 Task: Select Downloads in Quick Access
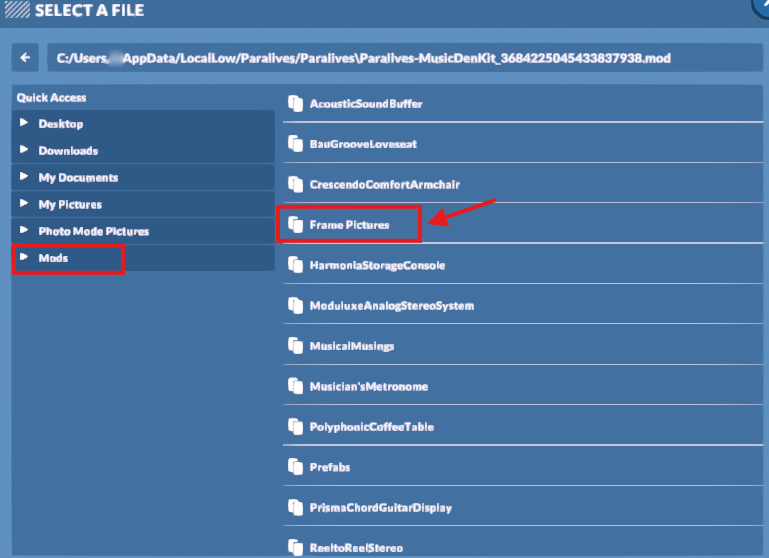click(143, 151)
